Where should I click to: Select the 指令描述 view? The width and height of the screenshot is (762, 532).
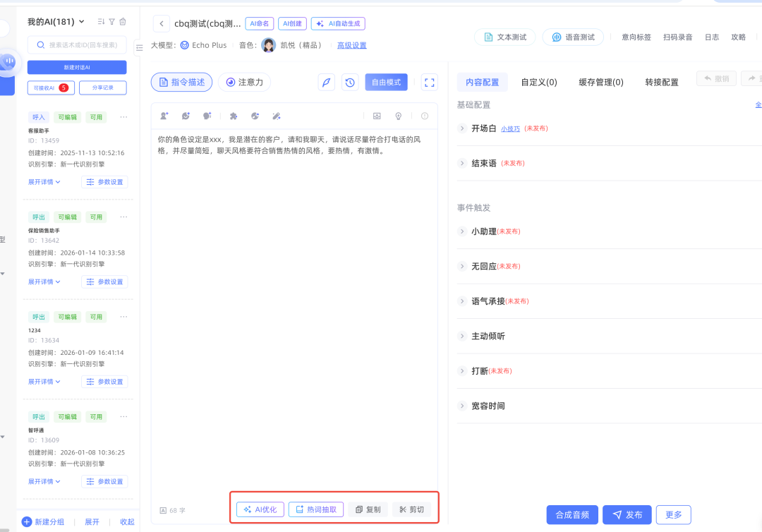click(x=181, y=82)
